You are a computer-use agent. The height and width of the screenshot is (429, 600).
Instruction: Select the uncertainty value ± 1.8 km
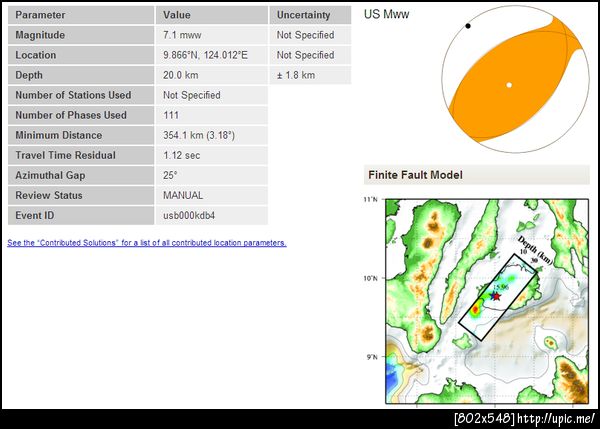click(x=296, y=75)
